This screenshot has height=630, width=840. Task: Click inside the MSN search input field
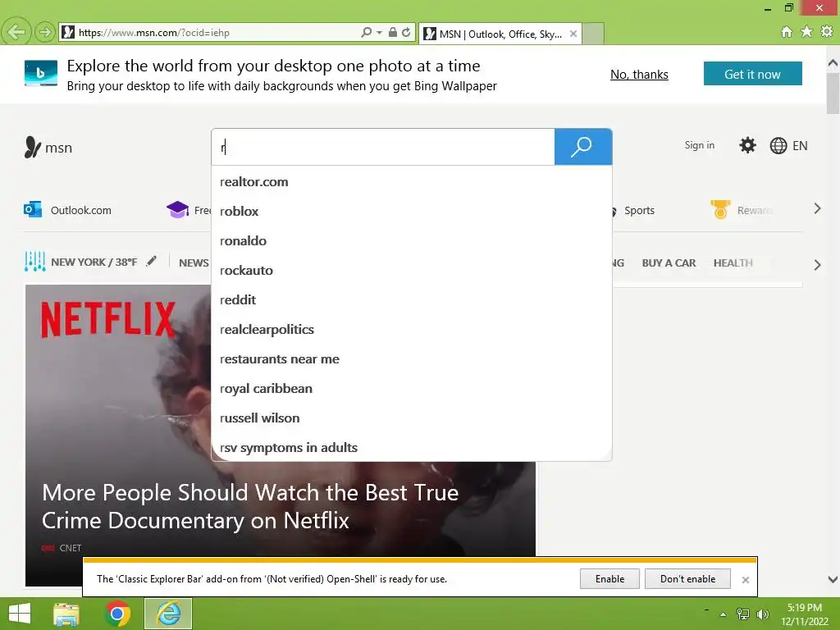pyautogui.click(x=383, y=147)
